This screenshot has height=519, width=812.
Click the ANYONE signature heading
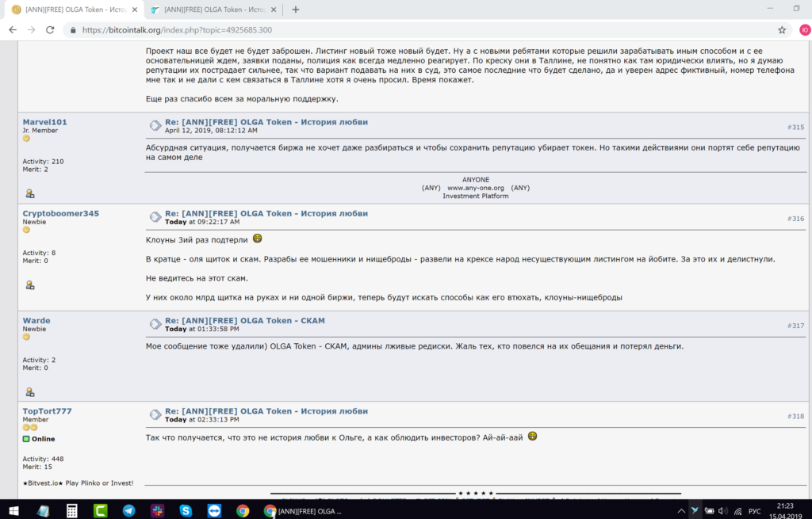[476, 180]
